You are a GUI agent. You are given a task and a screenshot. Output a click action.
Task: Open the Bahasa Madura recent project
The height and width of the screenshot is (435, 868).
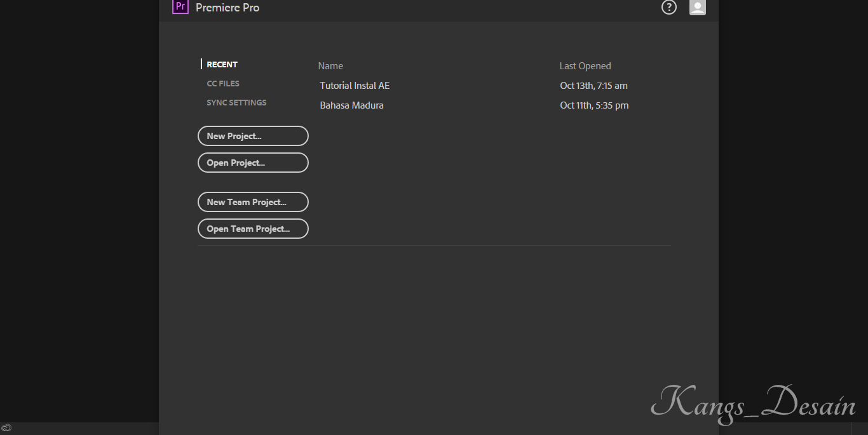[351, 105]
